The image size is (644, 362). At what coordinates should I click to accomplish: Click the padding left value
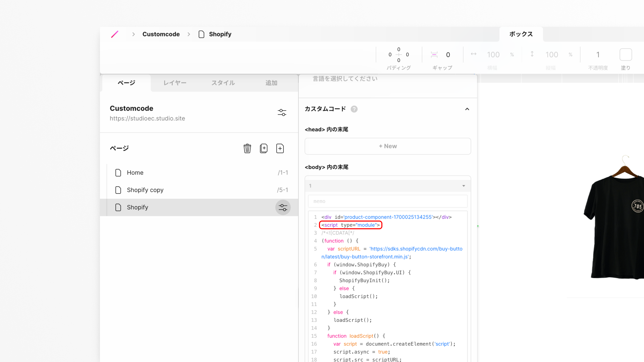tap(390, 55)
